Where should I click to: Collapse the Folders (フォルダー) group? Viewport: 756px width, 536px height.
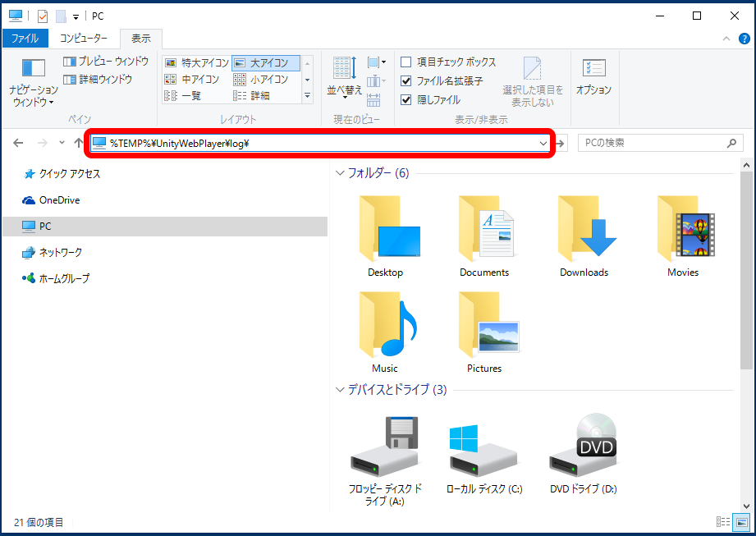click(340, 173)
